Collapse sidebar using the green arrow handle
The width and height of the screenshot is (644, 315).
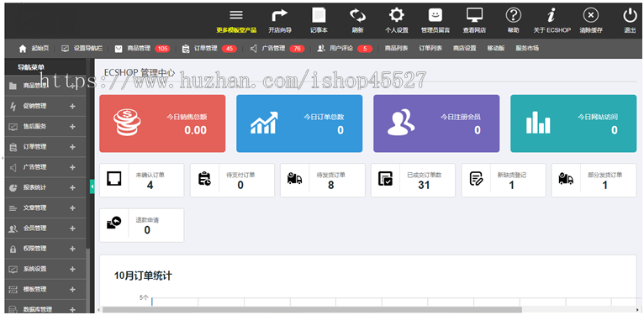[92, 186]
